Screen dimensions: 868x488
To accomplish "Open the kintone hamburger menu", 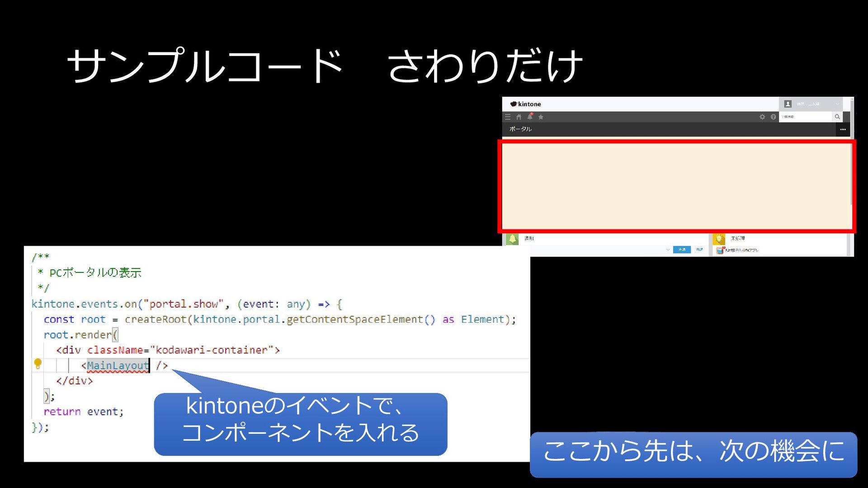I will coord(508,117).
